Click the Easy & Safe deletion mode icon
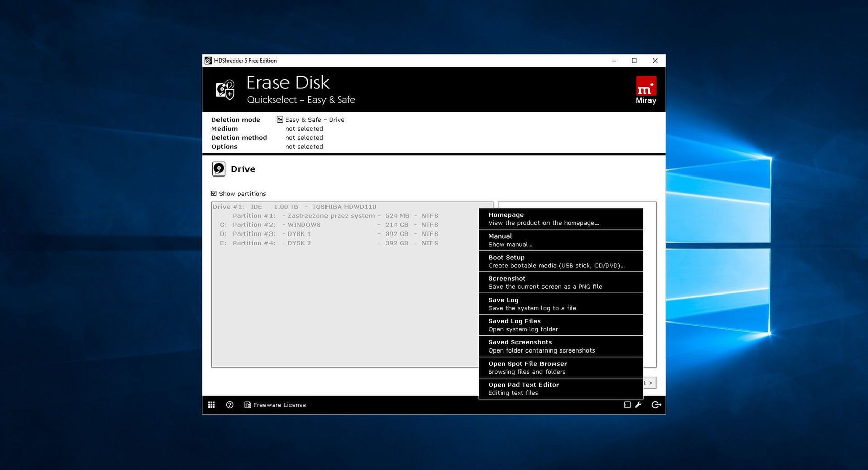The image size is (868, 470). coord(280,120)
